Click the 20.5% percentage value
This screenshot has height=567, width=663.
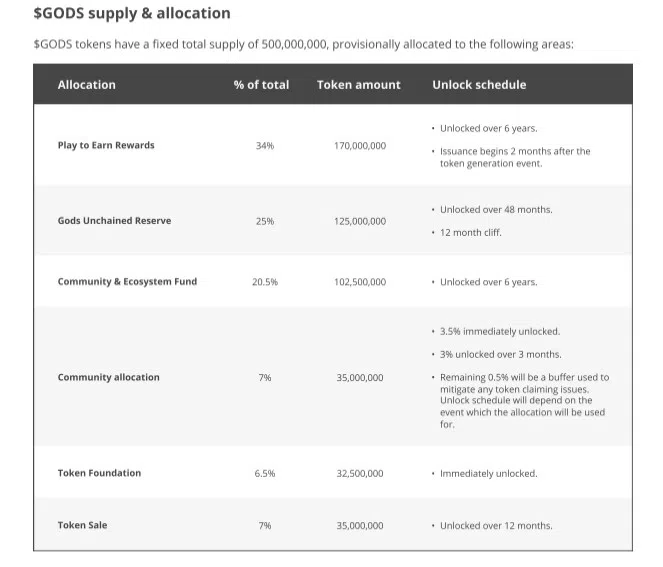coord(264,282)
